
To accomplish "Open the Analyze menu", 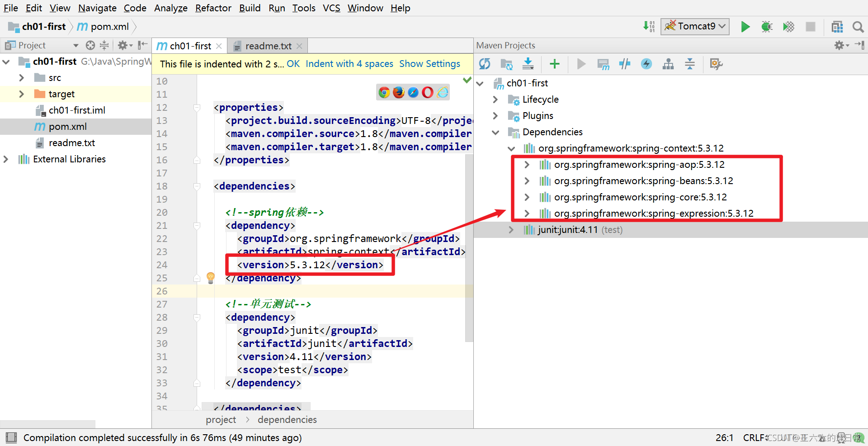I will (170, 8).
